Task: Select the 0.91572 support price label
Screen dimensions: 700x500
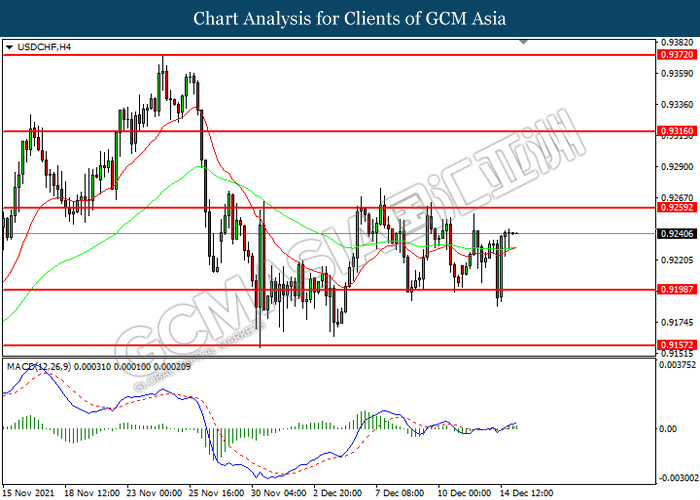Action: (x=676, y=345)
